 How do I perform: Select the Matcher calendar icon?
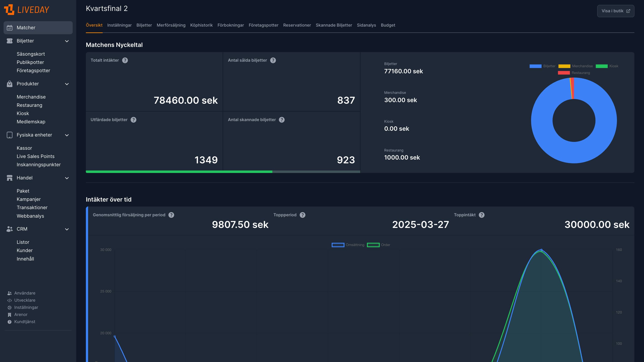pyautogui.click(x=9, y=28)
